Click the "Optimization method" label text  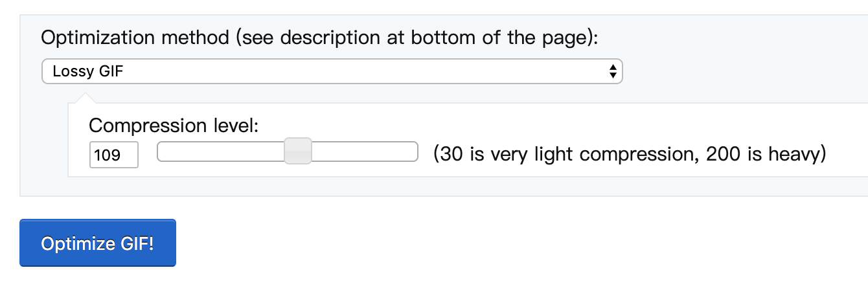pyautogui.click(x=135, y=38)
